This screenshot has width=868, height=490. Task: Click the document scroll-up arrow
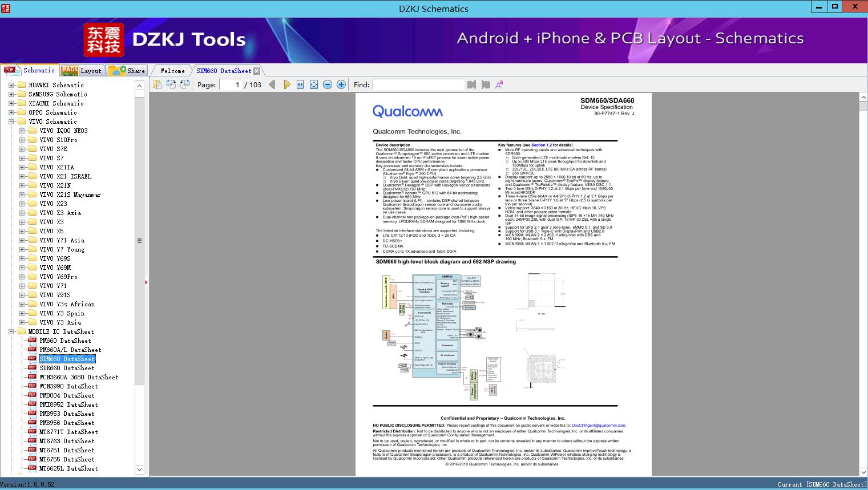coord(863,98)
